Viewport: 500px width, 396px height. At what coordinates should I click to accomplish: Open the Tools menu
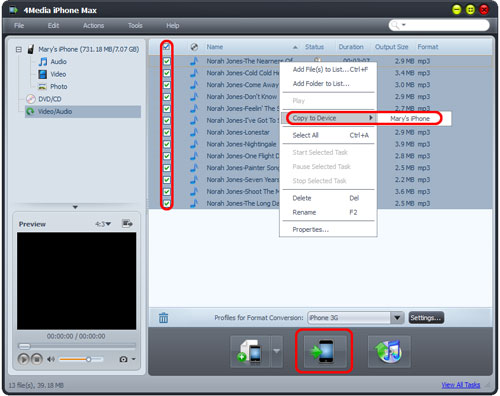pyautogui.click(x=135, y=26)
